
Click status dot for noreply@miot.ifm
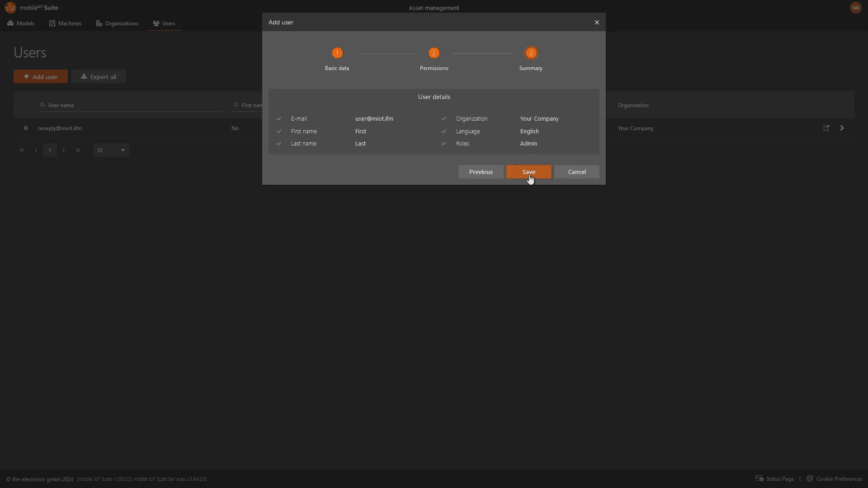click(26, 128)
